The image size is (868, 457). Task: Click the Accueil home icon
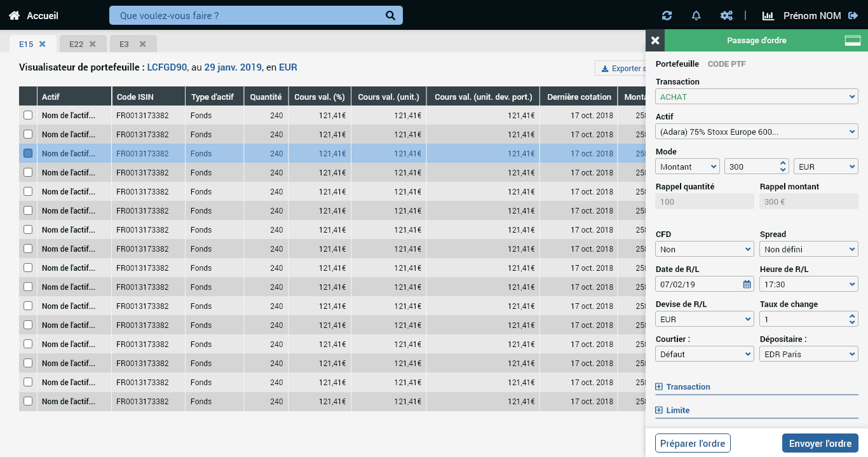click(14, 15)
